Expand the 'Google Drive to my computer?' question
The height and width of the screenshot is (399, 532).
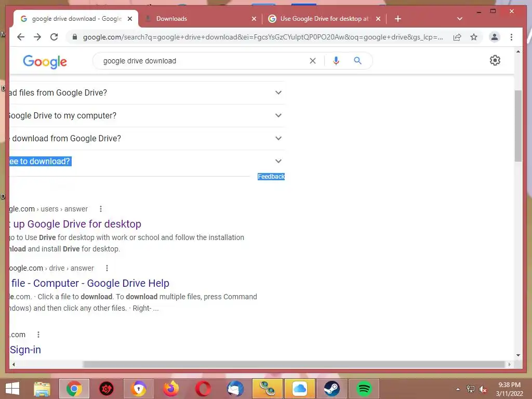tap(147, 116)
